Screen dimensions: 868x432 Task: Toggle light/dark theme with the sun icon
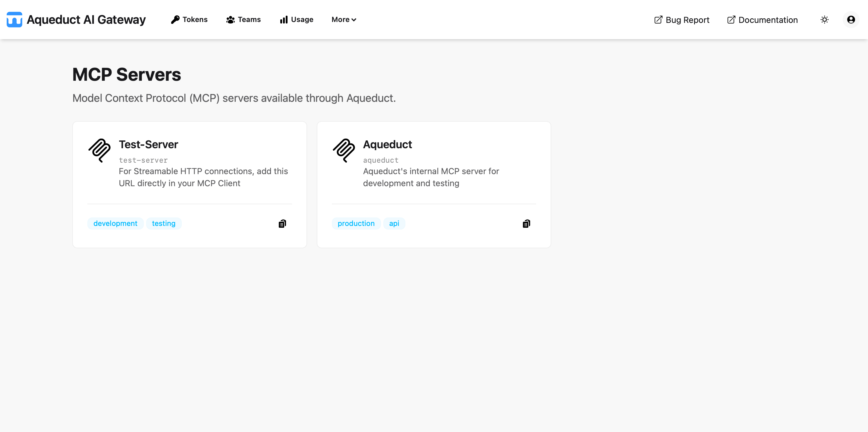(825, 20)
